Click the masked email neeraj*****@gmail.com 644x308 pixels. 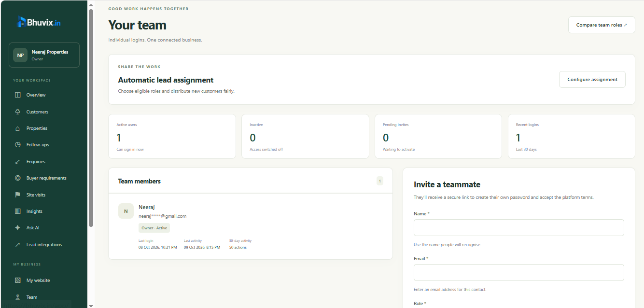click(x=162, y=216)
